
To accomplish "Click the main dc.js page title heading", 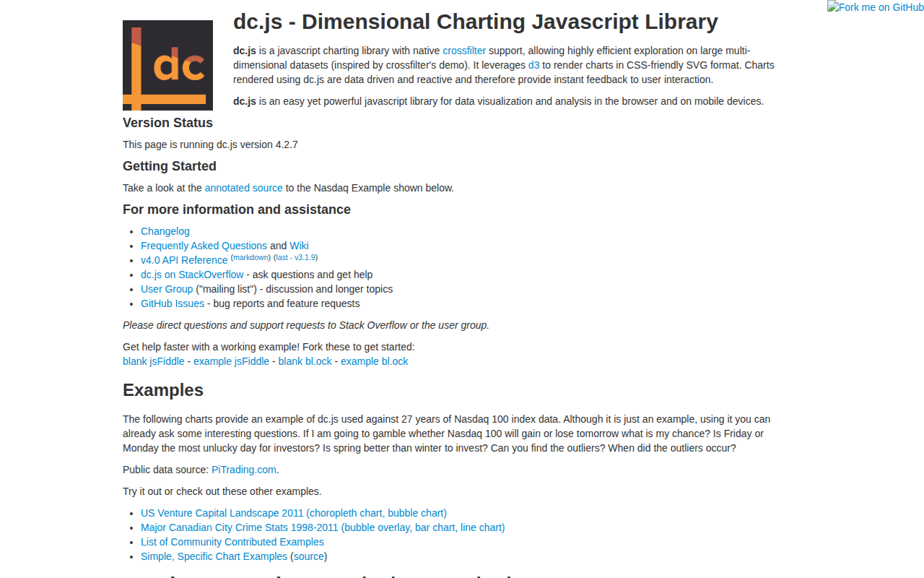I will tap(476, 22).
